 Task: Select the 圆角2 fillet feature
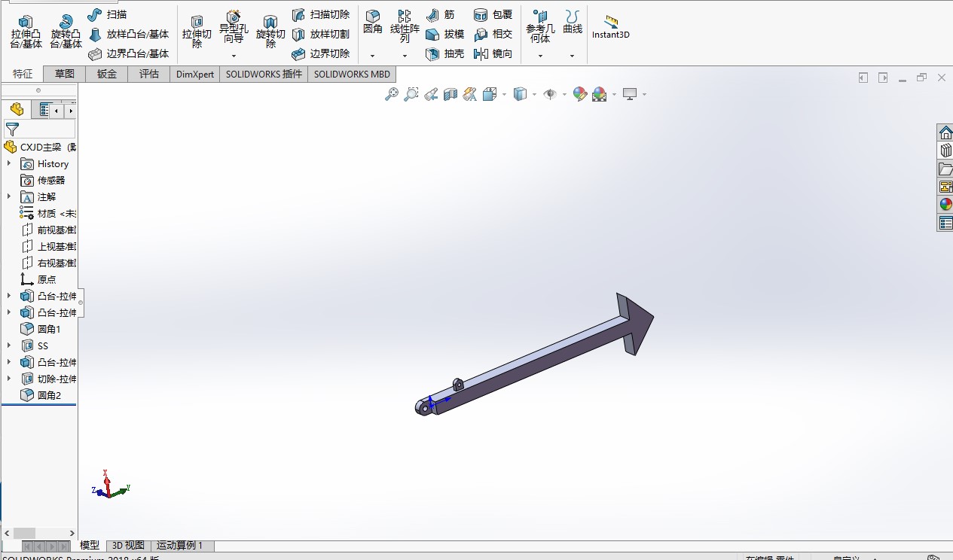click(41, 395)
